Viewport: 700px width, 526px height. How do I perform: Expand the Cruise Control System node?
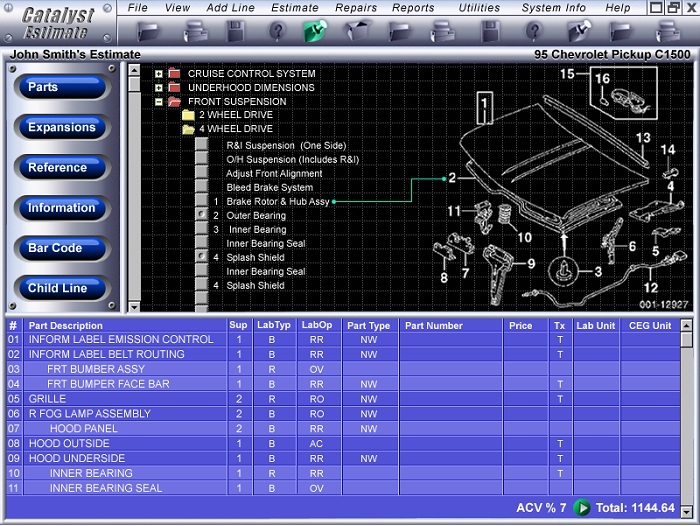click(158, 74)
